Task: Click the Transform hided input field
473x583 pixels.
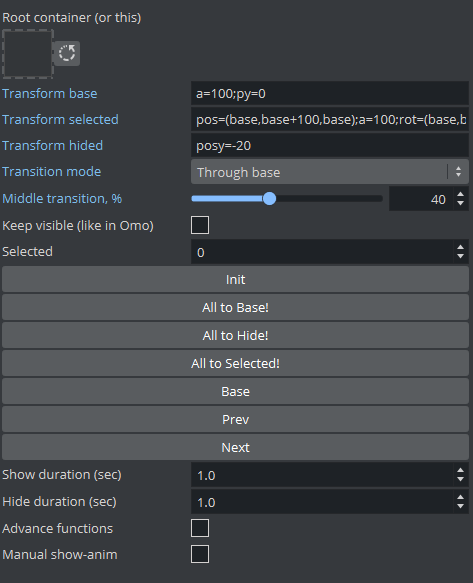Action: pyautogui.click(x=330, y=145)
